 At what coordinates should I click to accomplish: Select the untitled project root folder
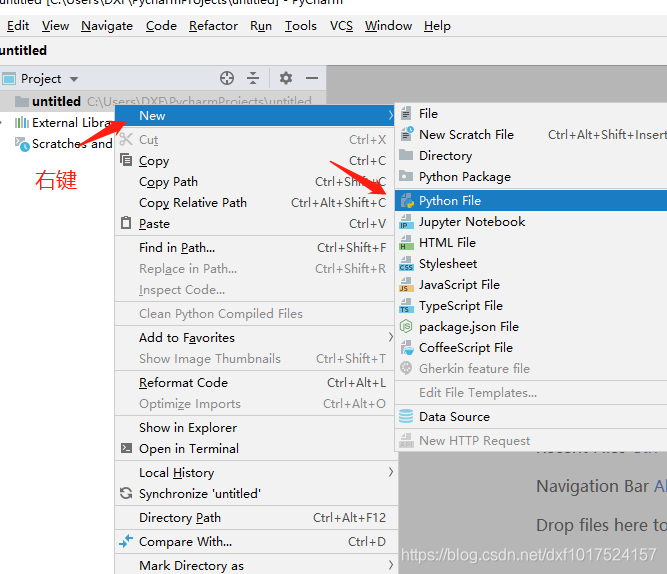click(x=163, y=101)
